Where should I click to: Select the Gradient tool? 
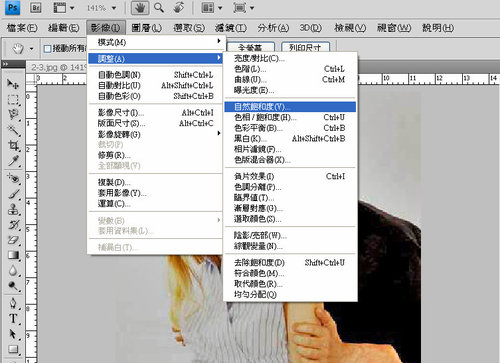pyautogui.click(x=13, y=255)
